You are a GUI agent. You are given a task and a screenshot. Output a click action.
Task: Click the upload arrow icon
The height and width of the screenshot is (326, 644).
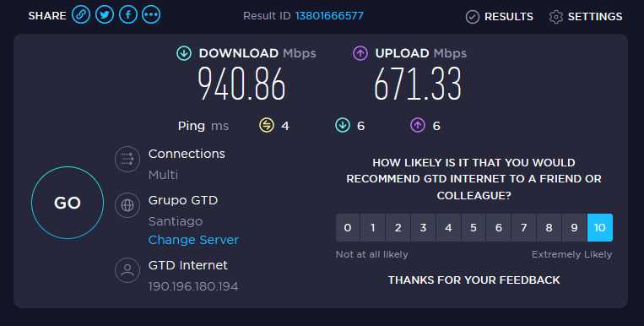(x=360, y=53)
